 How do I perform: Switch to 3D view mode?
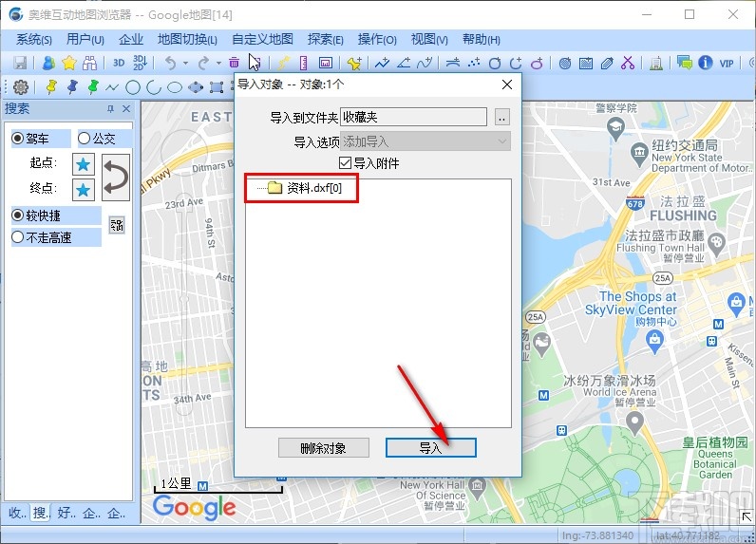coord(119,63)
